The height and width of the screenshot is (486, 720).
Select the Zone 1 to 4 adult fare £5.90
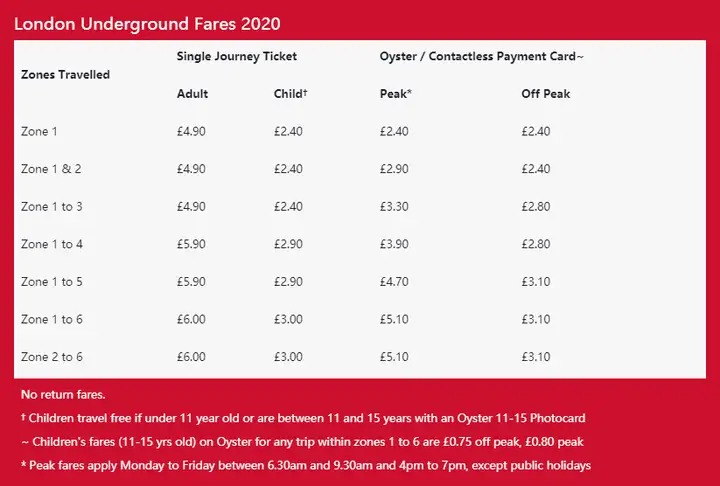pyautogui.click(x=191, y=244)
